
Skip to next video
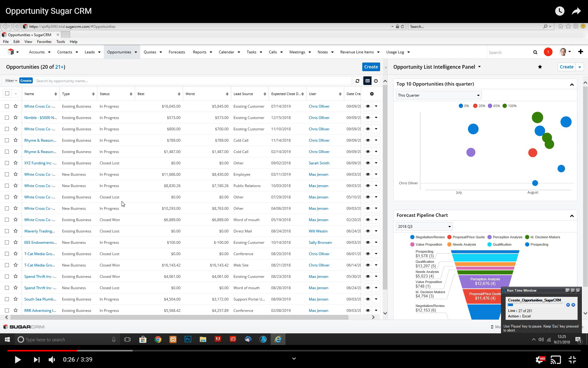[x=36, y=359]
